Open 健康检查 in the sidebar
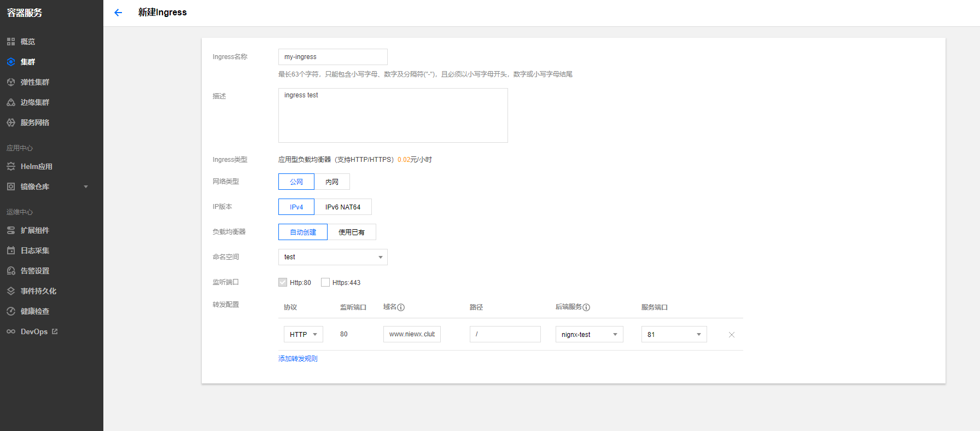 (x=35, y=311)
